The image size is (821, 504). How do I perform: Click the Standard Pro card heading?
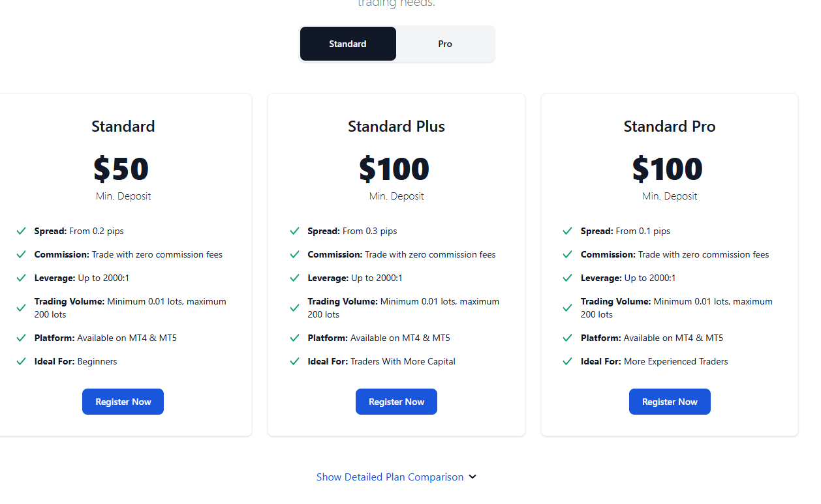[669, 126]
